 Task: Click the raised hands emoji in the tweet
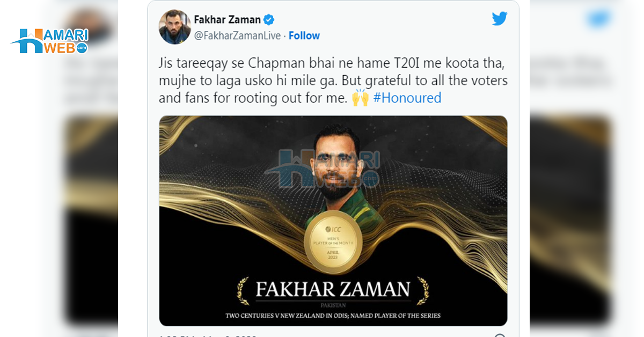[360, 98]
